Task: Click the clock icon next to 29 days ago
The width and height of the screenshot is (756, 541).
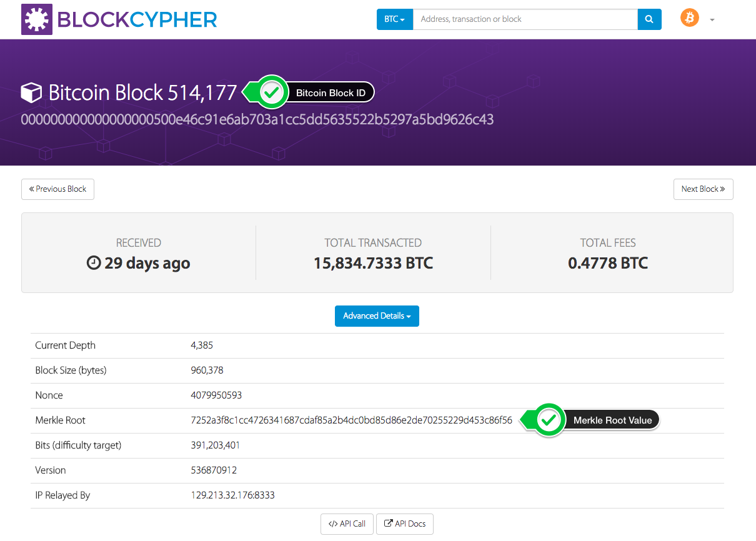Action: tap(93, 263)
